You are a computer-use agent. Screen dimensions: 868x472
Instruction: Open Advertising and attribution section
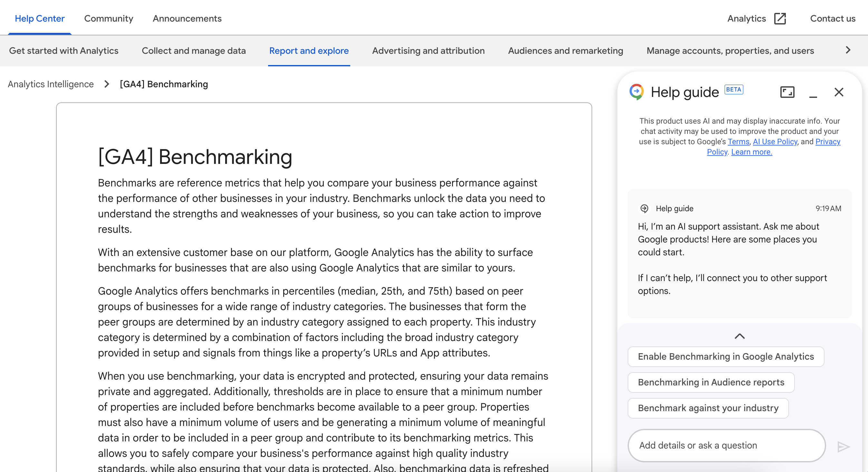click(x=428, y=51)
